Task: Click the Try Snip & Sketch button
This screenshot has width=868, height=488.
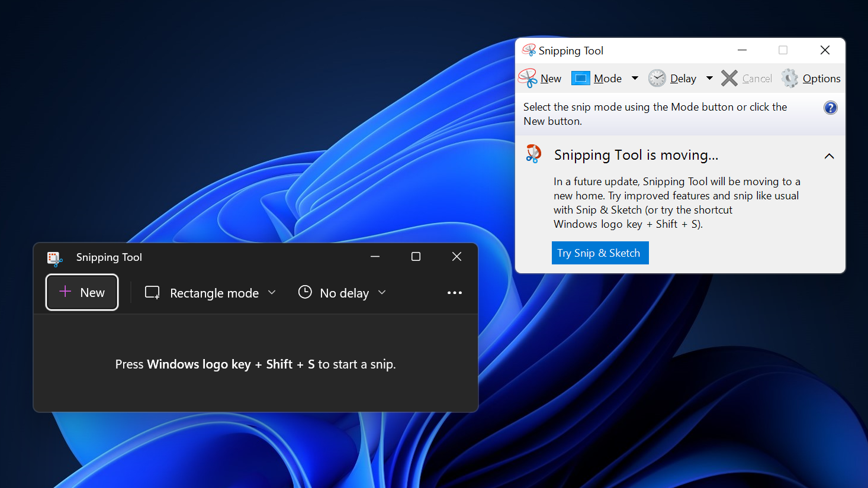Action: (599, 253)
